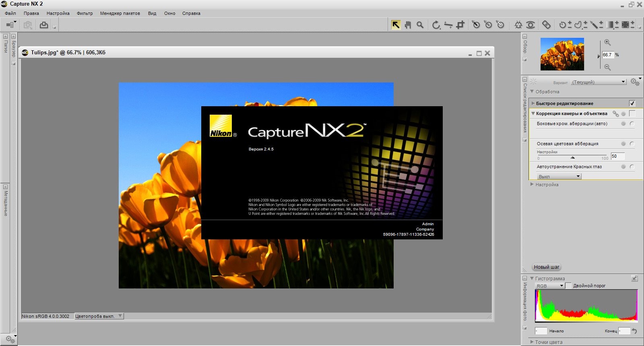Expand the Быстрое редактирование section
The width and height of the screenshot is (644, 346).
533,103
